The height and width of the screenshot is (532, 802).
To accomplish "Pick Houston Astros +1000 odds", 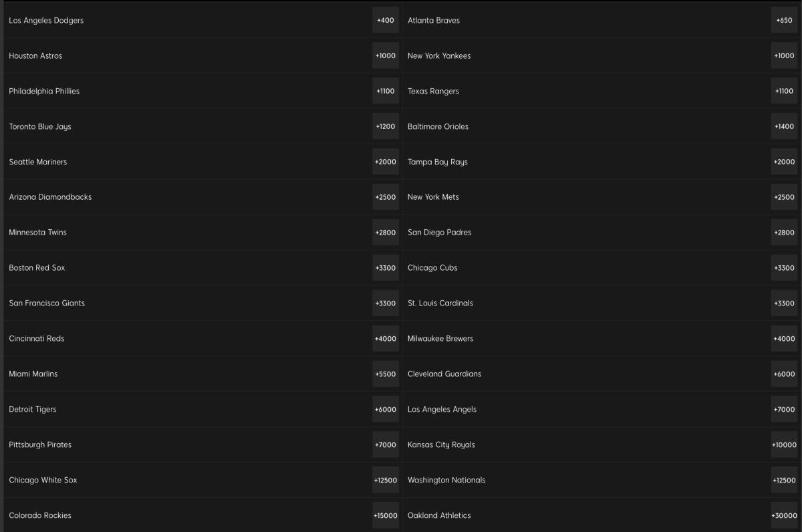I will coord(386,56).
